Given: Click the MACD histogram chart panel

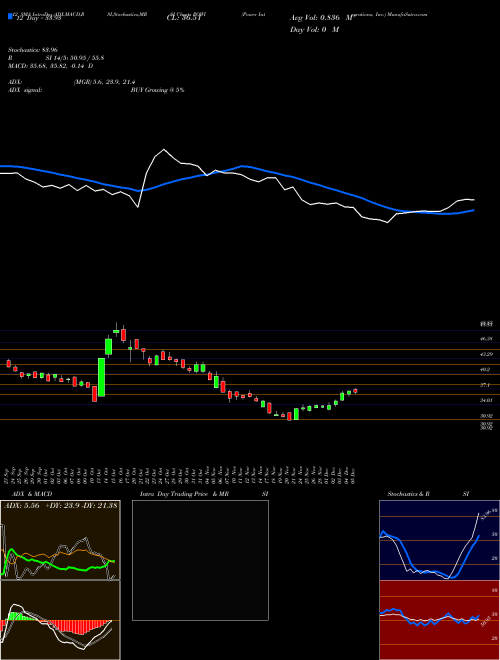Looking at the screenshot, I should click(x=60, y=620).
